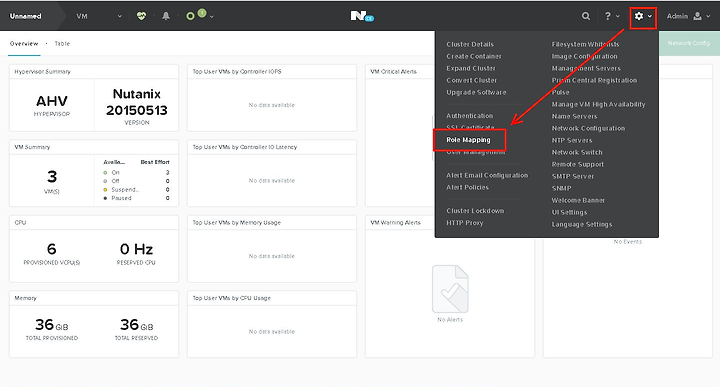Open Network Switch menu entry
The height and width of the screenshot is (387, 720).
tap(577, 152)
